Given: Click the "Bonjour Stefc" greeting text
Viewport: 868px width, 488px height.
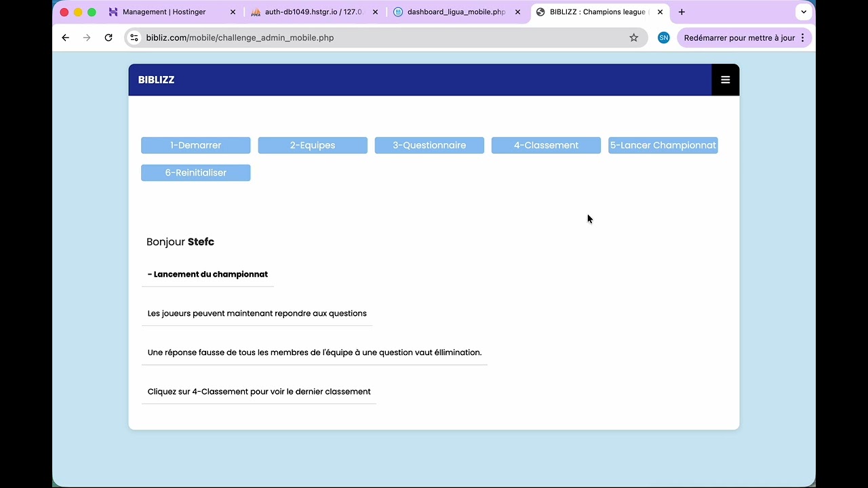Looking at the screenshot, I should [180, 242].
